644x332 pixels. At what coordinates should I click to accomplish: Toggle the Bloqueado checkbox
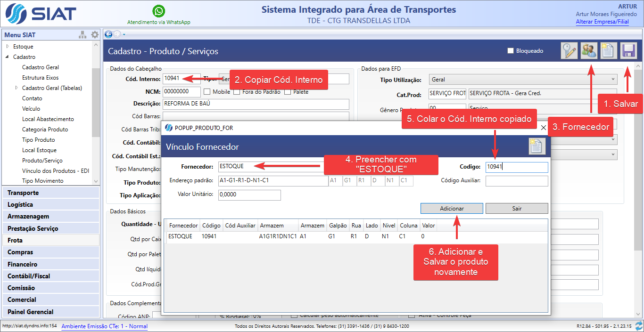(x=510, y=51)
